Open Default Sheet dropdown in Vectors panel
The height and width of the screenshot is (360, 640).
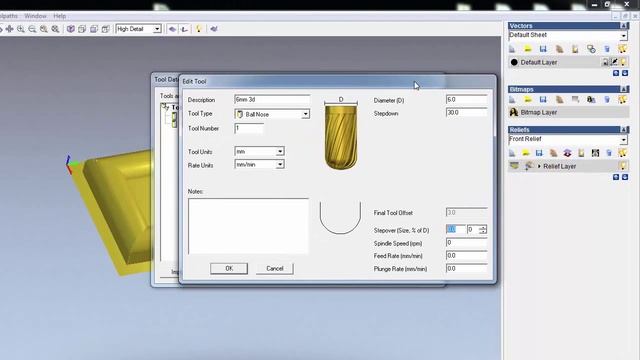tap(624, 36)
